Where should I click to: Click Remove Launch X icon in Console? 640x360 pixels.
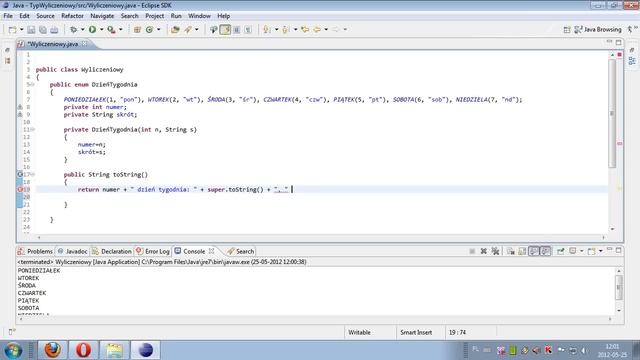point(484,251)
